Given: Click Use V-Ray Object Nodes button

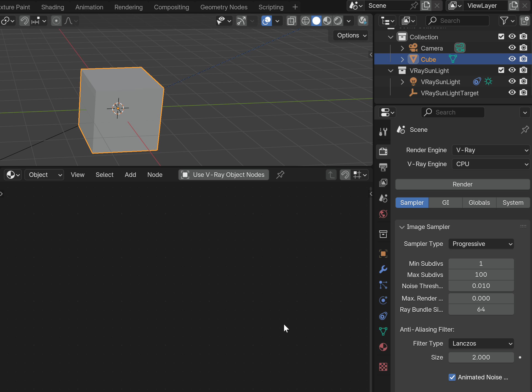Looking at the screenshot, I should pos(223,175).
